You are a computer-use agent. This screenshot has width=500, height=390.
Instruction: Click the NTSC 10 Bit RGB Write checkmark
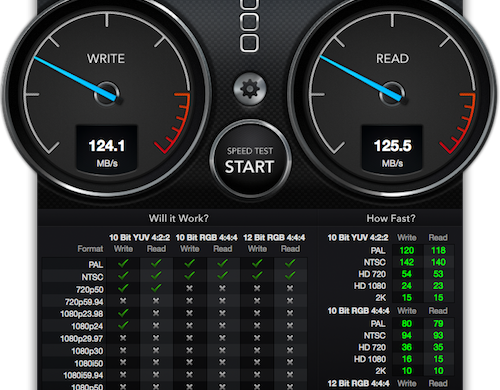pos(189,276)
